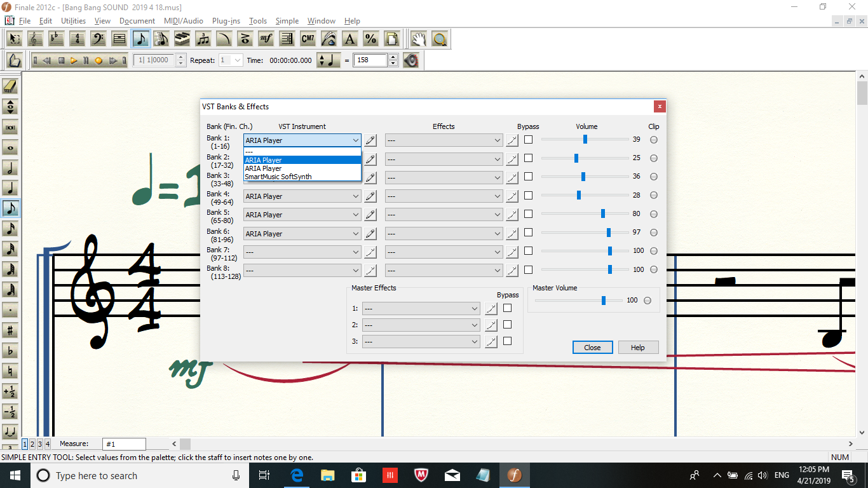The width and height of the screenshot is (868, 488).
Task: Check Bypass for Master Effect 2
Action: coord(507,325)
